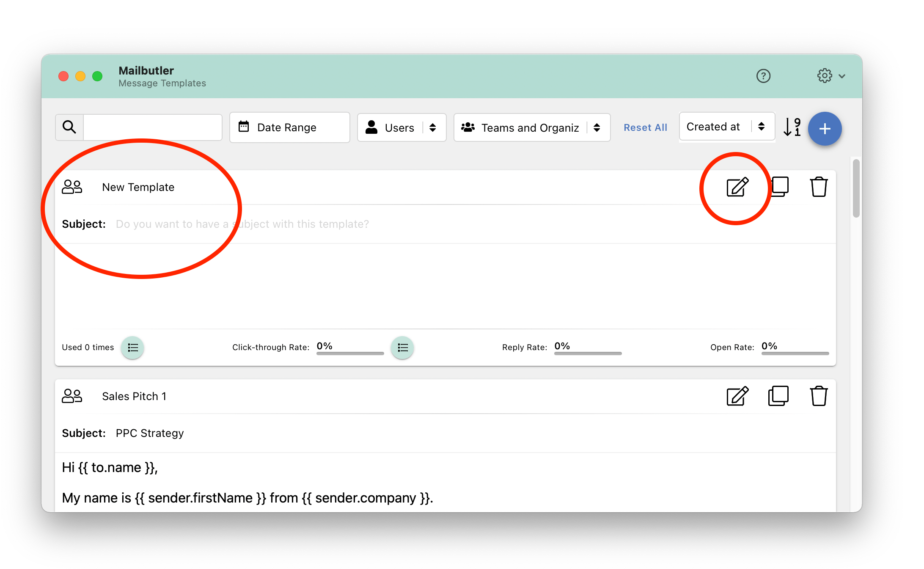
Task: Duplicate the Sales Pitch 1 template
Action: pyautogui.click(x=778, y=396)
